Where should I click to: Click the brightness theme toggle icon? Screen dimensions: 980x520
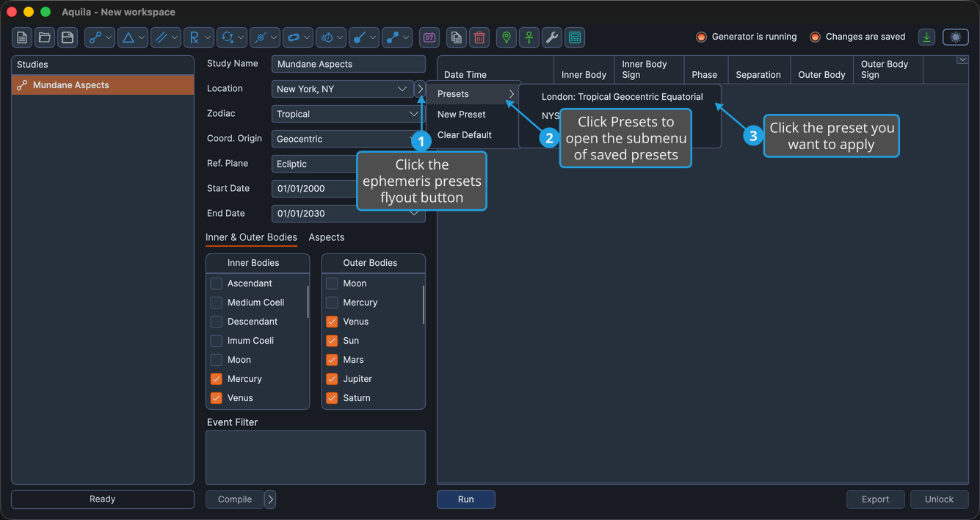[956, 37]
